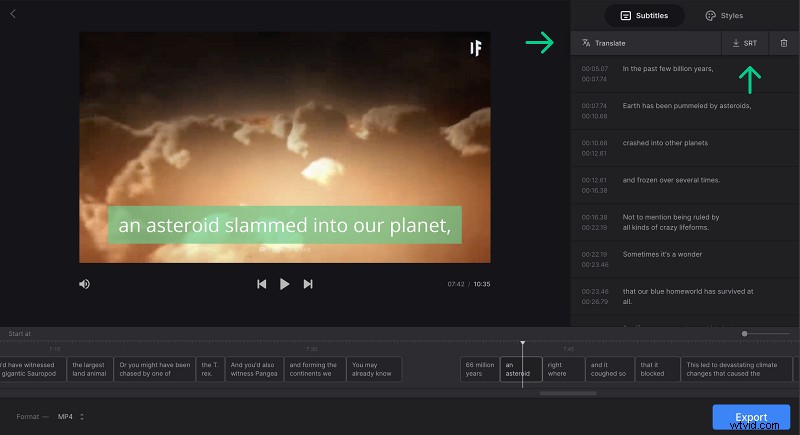The width and height of the screenshot is (800, 435).
Task: Click the back arrow icon
Action: pos(13,14)
